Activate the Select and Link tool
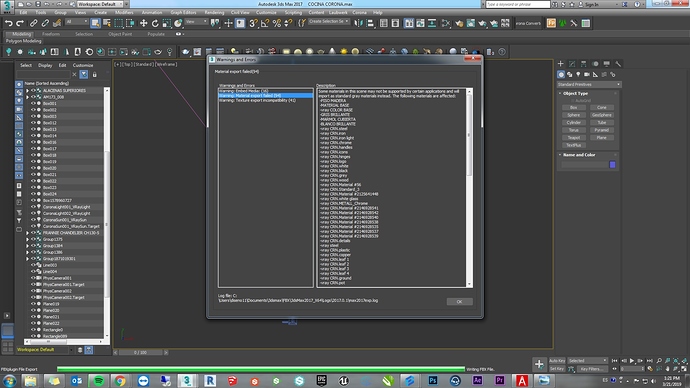The width and height of the screenshot is (690, 388). click(33, 23)
